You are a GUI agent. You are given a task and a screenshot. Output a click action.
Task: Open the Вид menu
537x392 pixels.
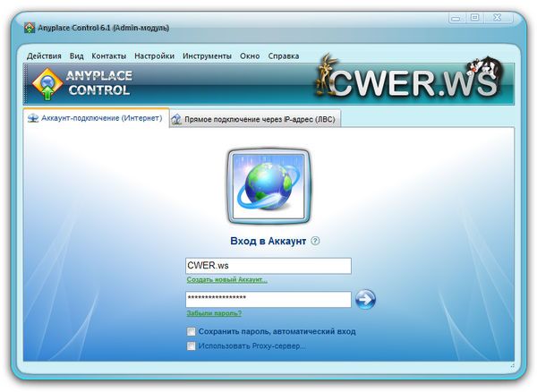pos(76,55)
